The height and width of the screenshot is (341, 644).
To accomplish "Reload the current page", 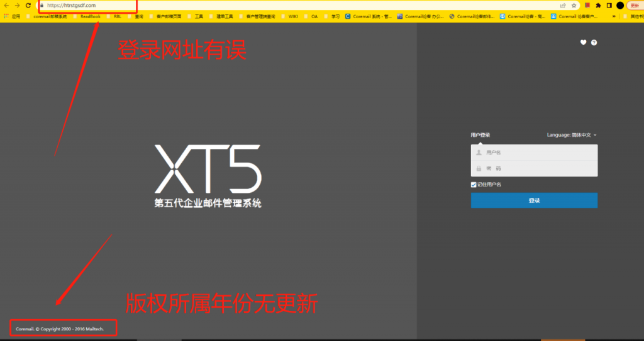I will [28, 5].
